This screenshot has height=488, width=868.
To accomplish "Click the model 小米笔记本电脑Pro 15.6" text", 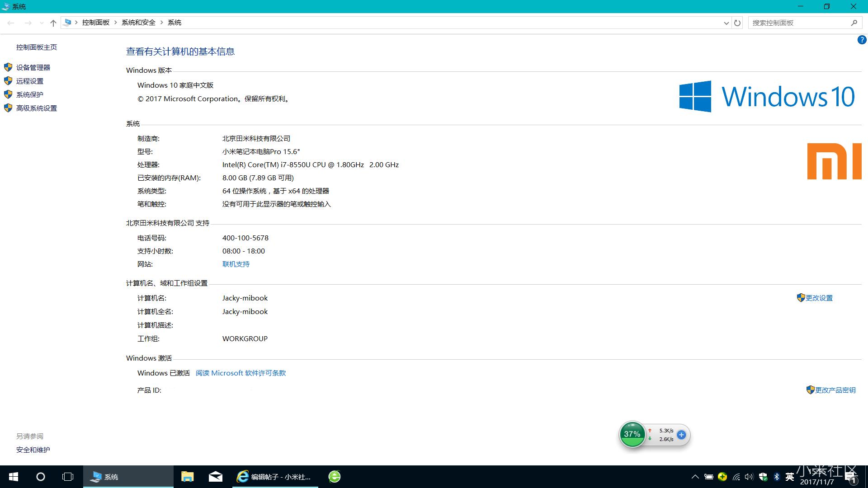I will click(x=261, y=151).
